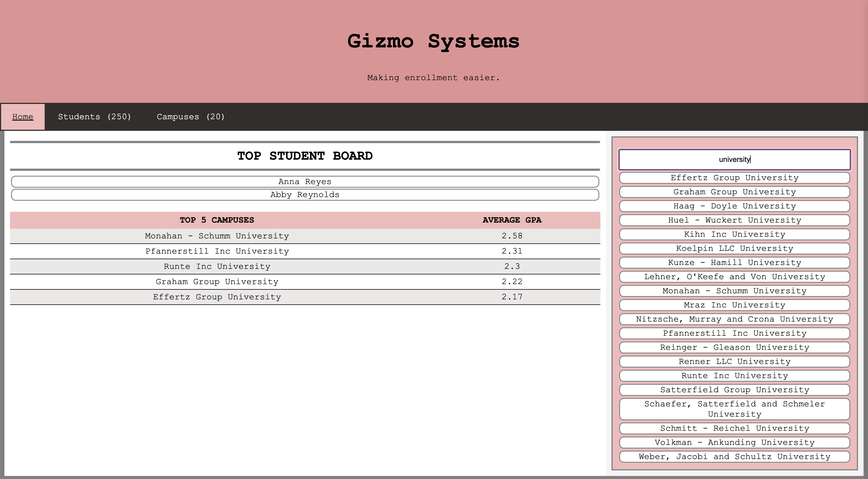
Task: Open Abby Reynolds student entry
Action: pyautogui.click(x=304, y=195)
